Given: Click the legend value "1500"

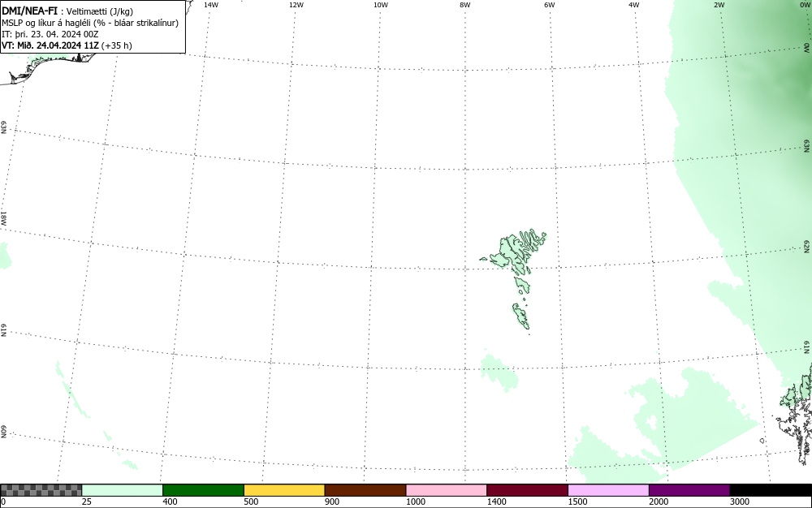Looking at the screenshot, I should coord(578,502).
